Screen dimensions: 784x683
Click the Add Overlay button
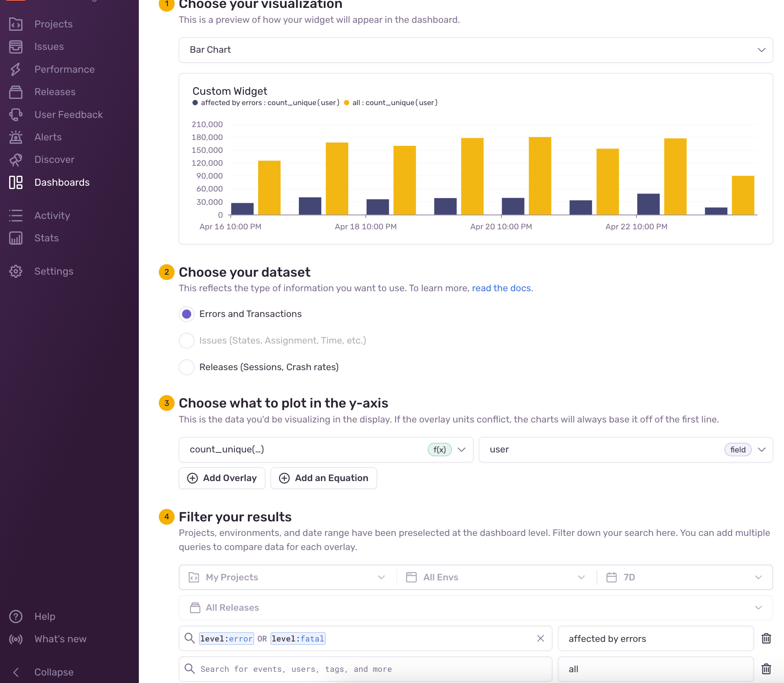[x=222, y=478]
